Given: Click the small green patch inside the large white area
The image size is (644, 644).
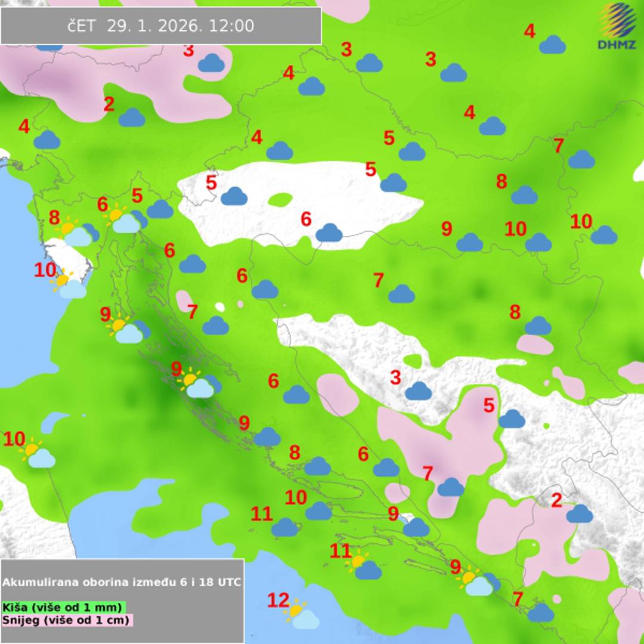Looking at the screenshot, I should pyautogui.click(x=280, y=200).
